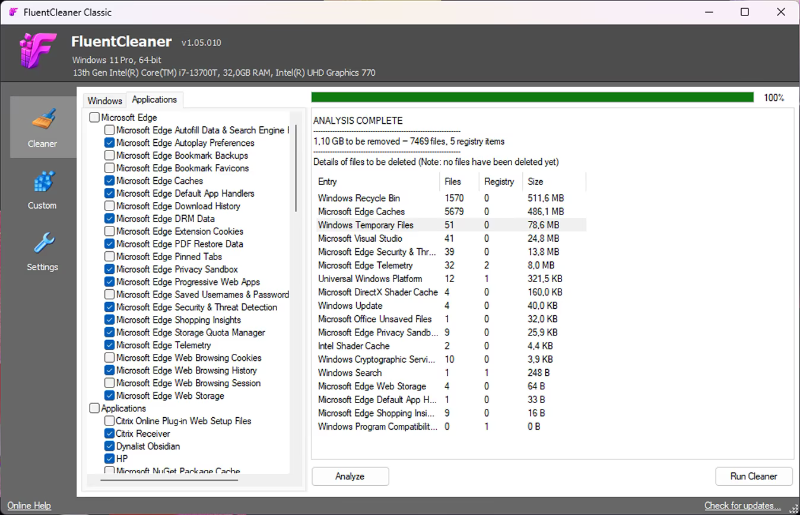This screenshot has height=515, width=800.
Task: Check Microsoft Edge Web Browsing Session
Action: point(109,383)
